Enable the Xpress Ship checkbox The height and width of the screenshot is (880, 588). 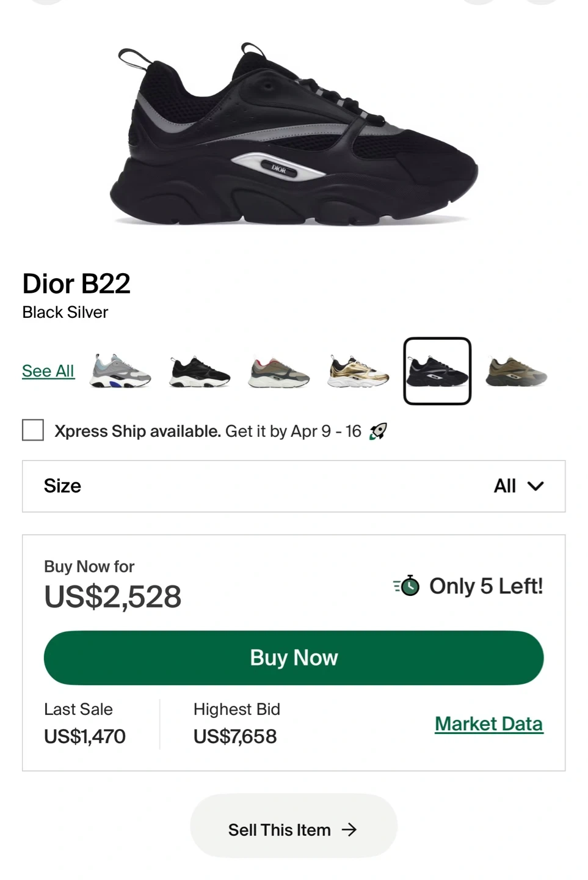(33, 430)
